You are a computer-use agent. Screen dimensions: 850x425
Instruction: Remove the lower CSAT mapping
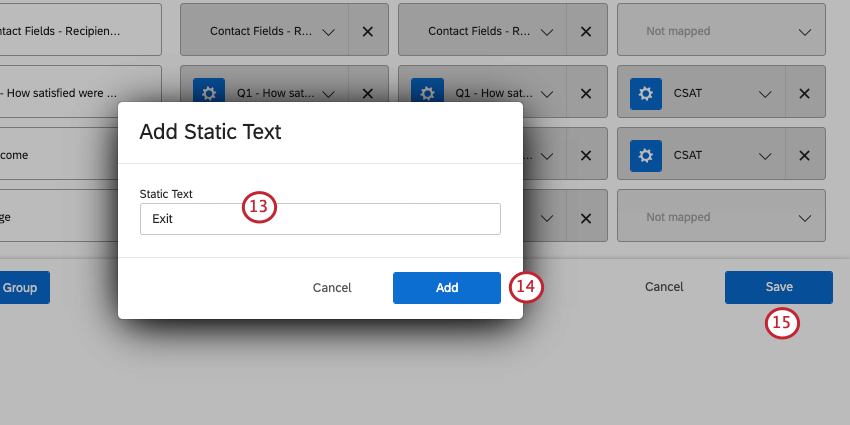(x=804, y=155)
